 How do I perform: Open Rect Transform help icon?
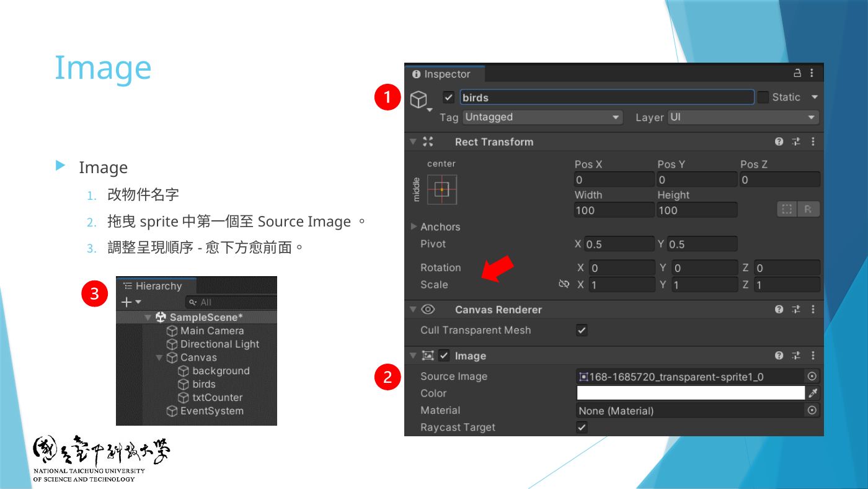[x=779, y=141]
